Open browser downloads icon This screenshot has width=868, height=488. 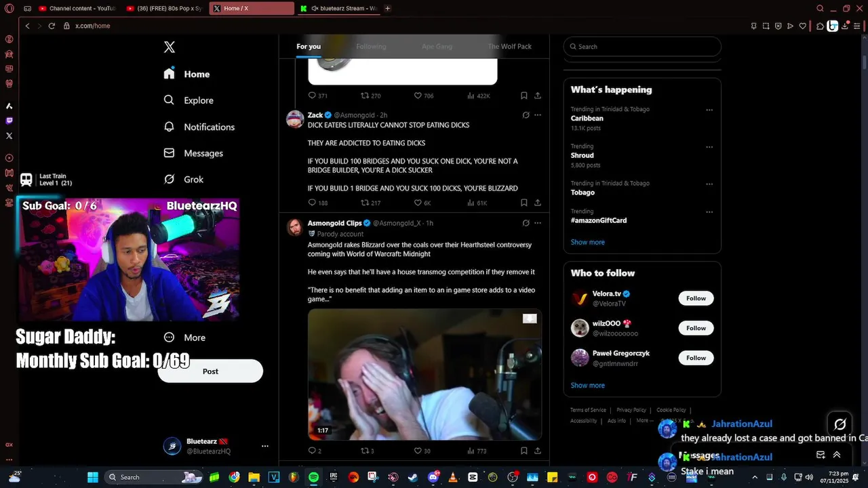coord(844,26)
